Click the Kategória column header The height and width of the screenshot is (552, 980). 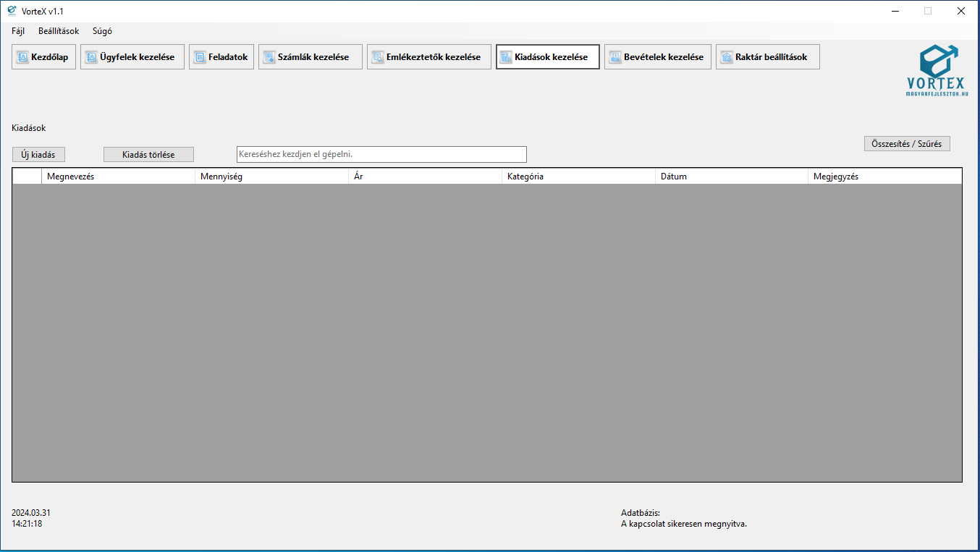[x=578, y=177]
